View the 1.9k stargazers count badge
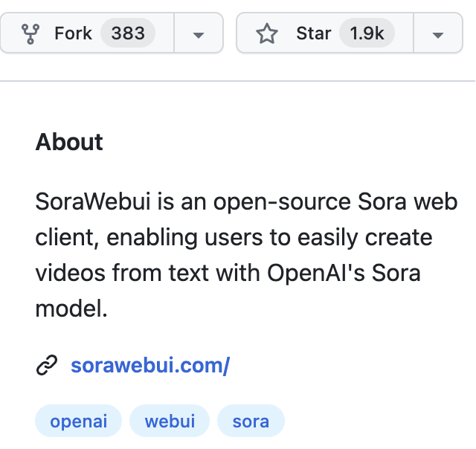This screenshot has height=449, width=476. click(x=367, y=33)
